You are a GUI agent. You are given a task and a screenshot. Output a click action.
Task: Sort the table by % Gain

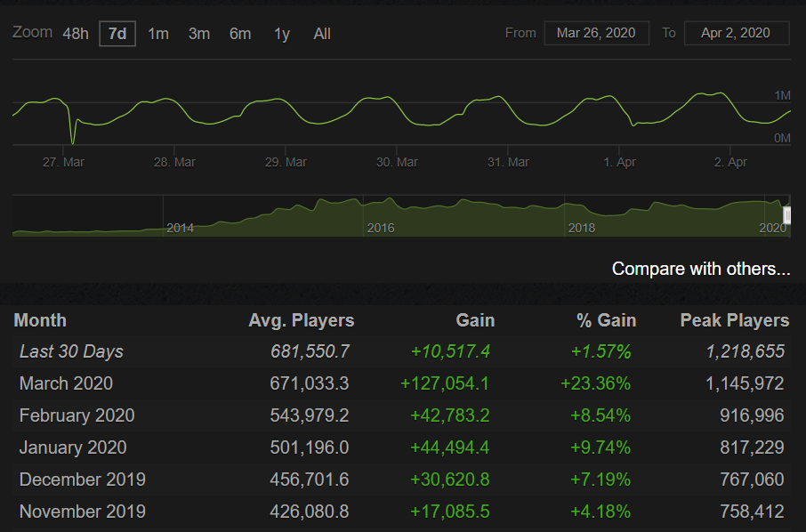606,319
